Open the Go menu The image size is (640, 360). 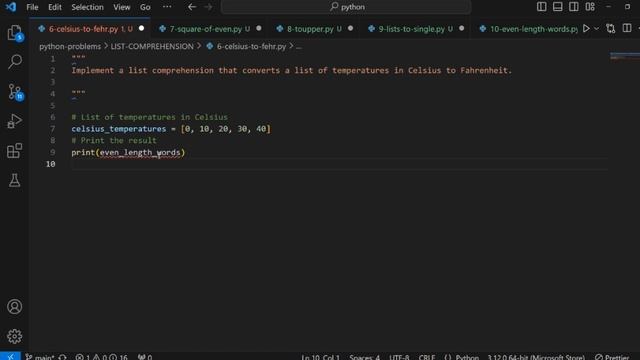[145, 7]
